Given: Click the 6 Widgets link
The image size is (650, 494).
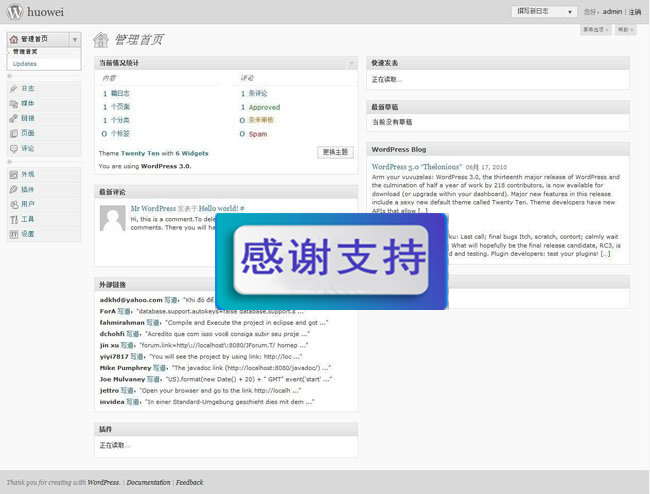Looking at the screenshot, I should (192, 153).
